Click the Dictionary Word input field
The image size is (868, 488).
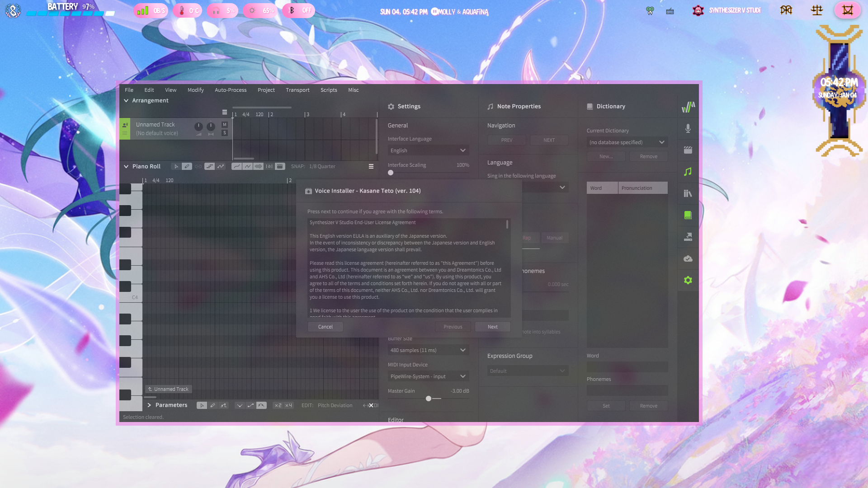click(627, 367)
